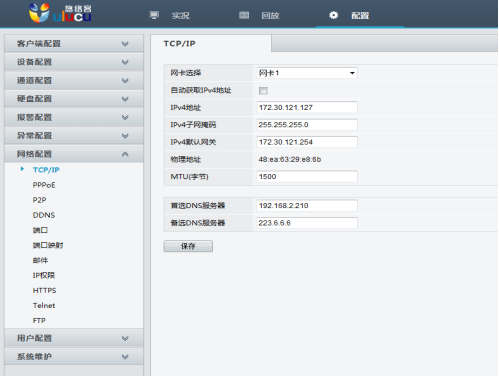
Task: Click the ulucu logo
Action: click(60, 13)
